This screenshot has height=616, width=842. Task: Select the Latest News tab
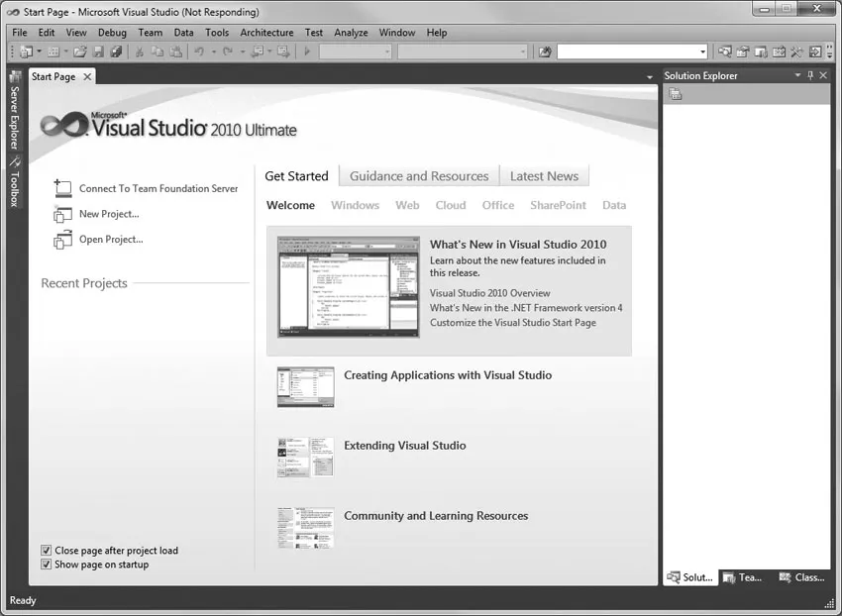coord(544,176)
